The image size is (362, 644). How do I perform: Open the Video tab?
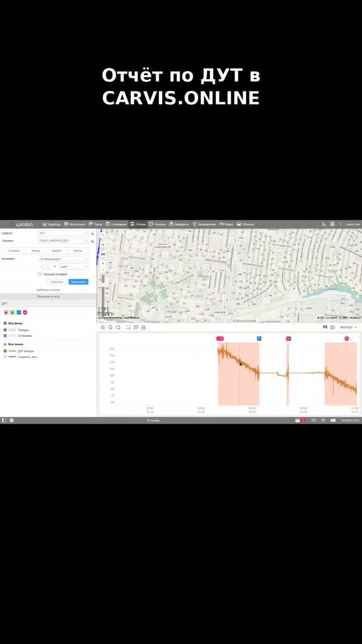(x=226, y=224)
